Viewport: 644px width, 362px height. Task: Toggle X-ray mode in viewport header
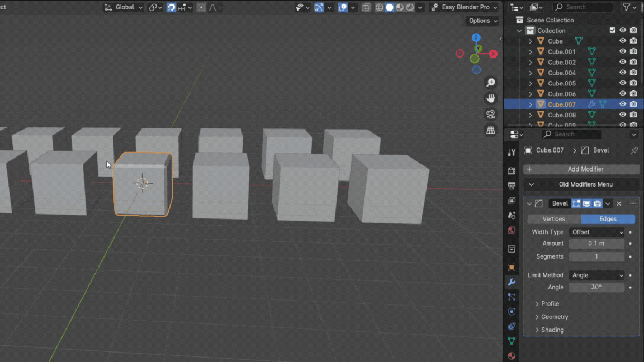366,7
